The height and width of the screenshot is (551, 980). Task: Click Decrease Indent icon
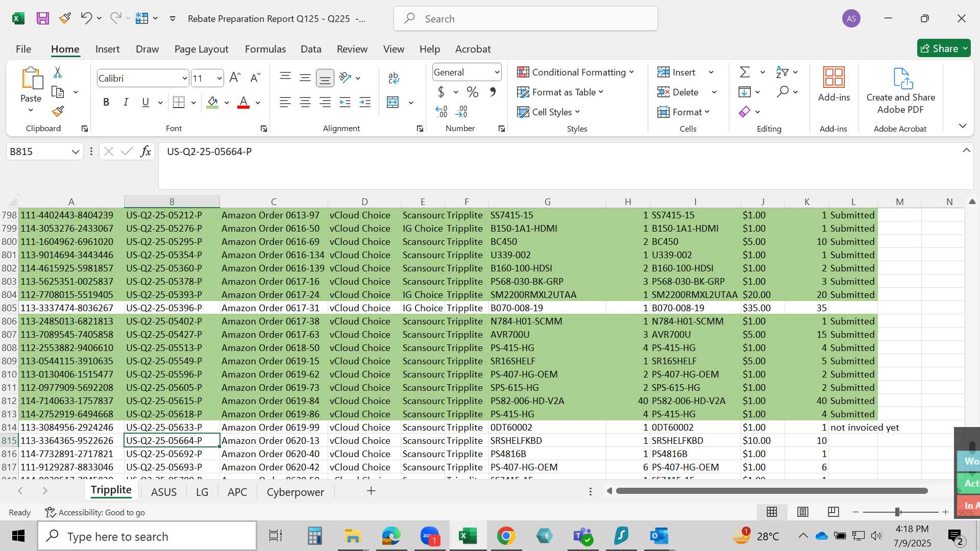point(345,103)
